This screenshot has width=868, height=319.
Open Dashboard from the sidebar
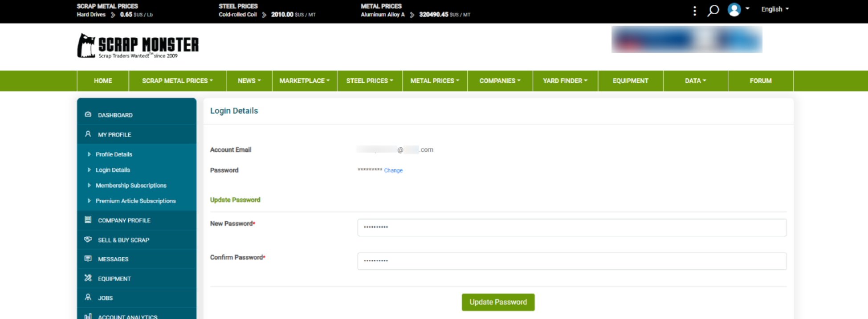point(115,115)
